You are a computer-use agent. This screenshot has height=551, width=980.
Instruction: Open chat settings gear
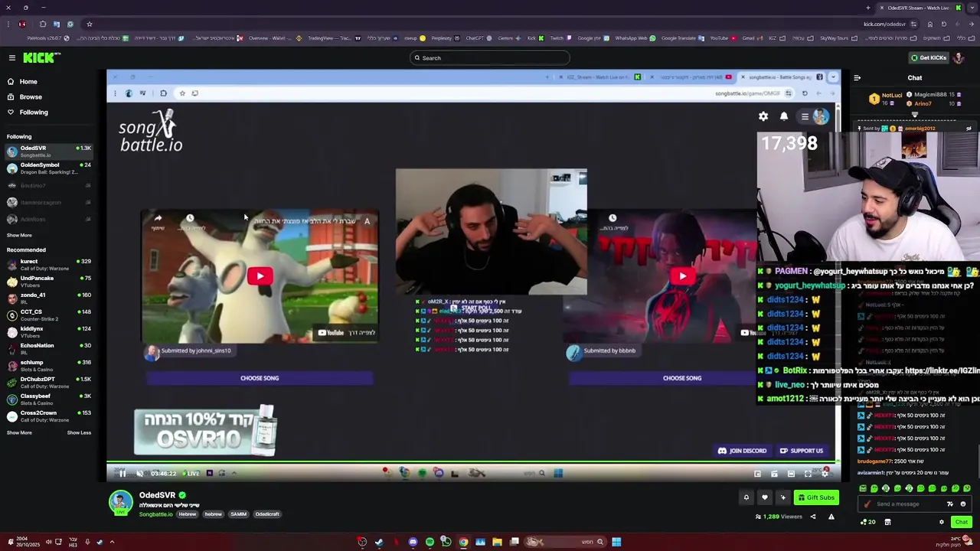[942, 522]
